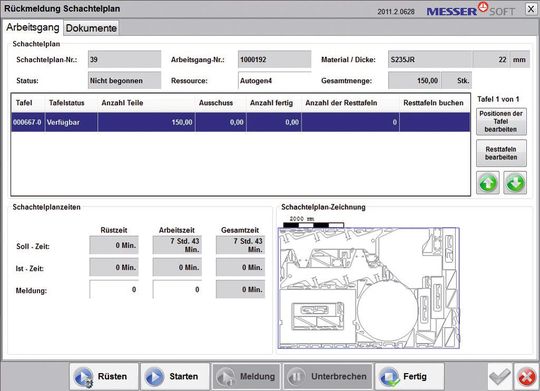
Task: Click the Anzahl fertig column header
Action: (x=274, y=103)
